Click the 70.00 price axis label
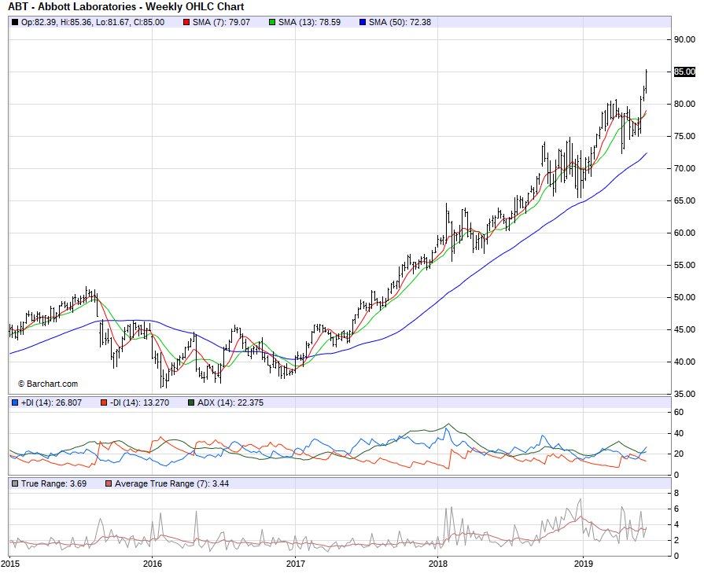The width and height of the screenshot is (704, 588). coord(684,169)
